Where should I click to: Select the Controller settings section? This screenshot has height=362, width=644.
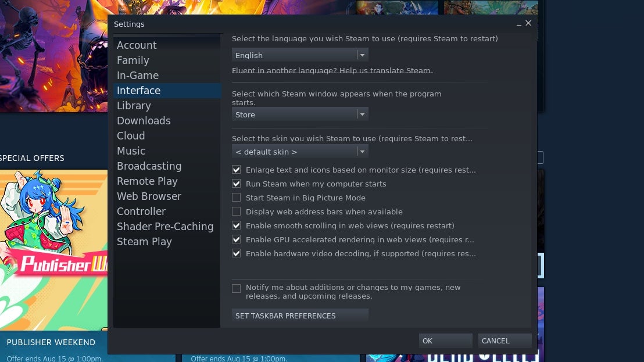(141, 211)
